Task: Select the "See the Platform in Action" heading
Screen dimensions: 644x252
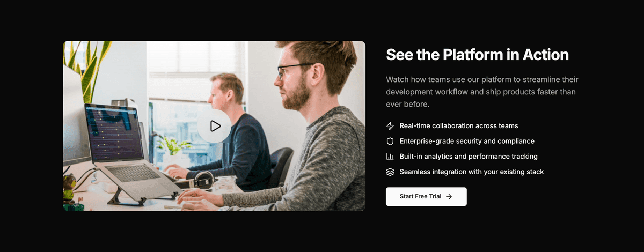Action: click(x=477, y=55)
